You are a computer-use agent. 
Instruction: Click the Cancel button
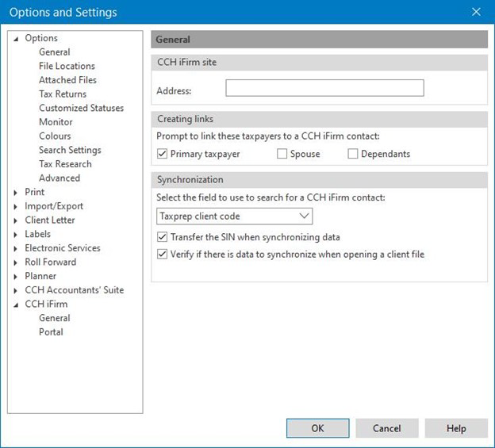pos(386,428)
